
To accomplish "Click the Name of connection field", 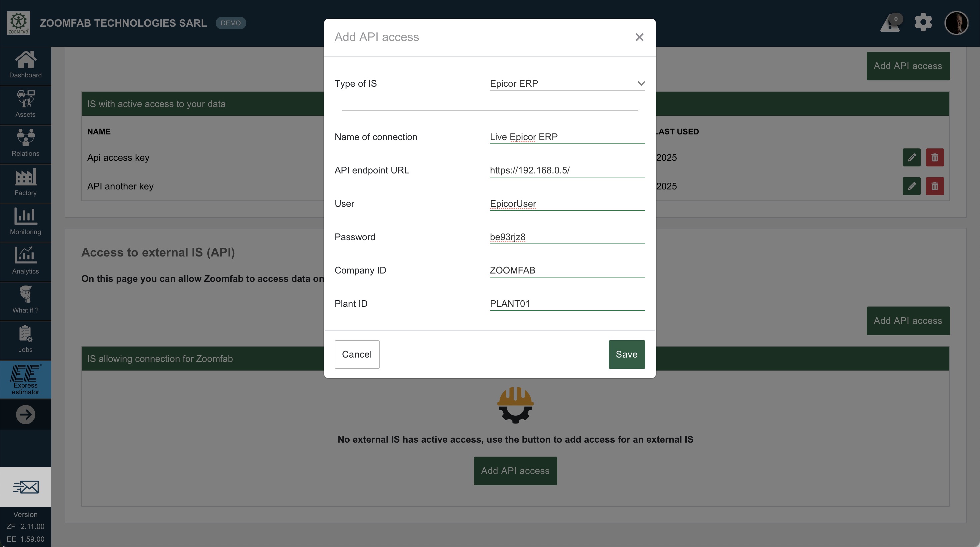I will [567, 137].
